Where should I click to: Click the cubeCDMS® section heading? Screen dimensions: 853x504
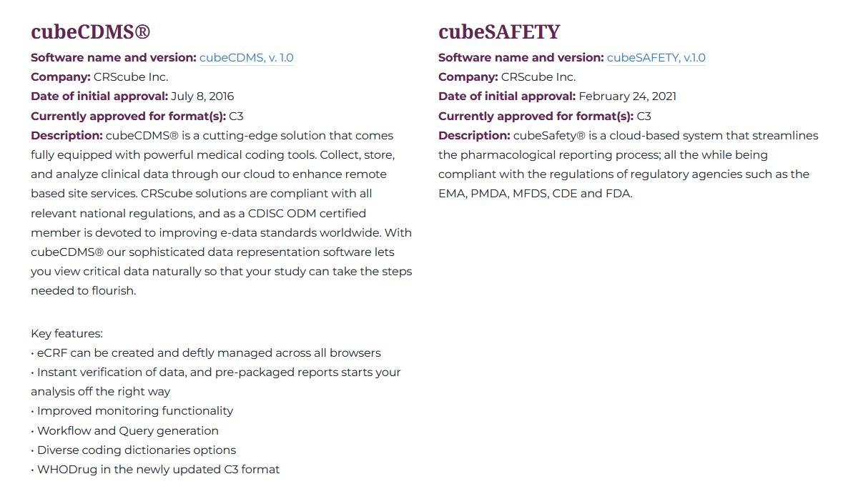[91, 32]
